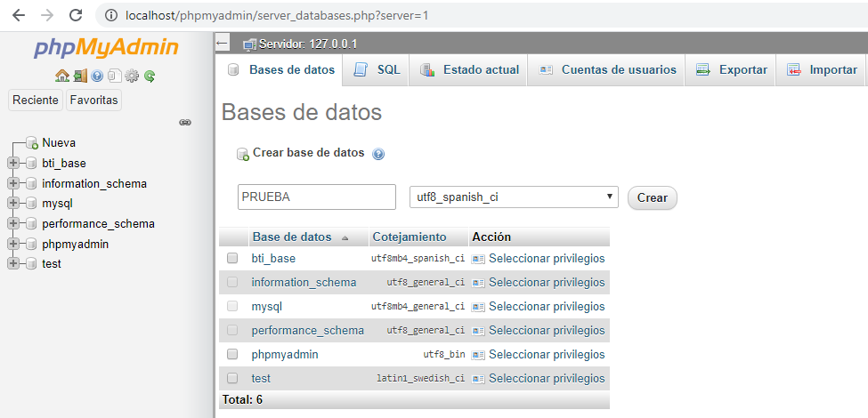868x418 pixels.
Task: Click the ascending sort arrow in Base de datos header
Action: [x=345, y=238]
